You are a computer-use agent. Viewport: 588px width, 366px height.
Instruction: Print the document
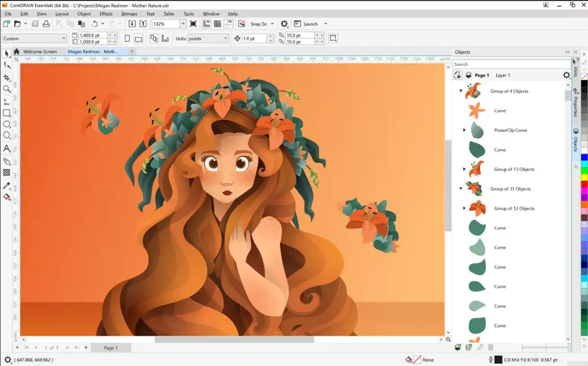coord(46,24)
